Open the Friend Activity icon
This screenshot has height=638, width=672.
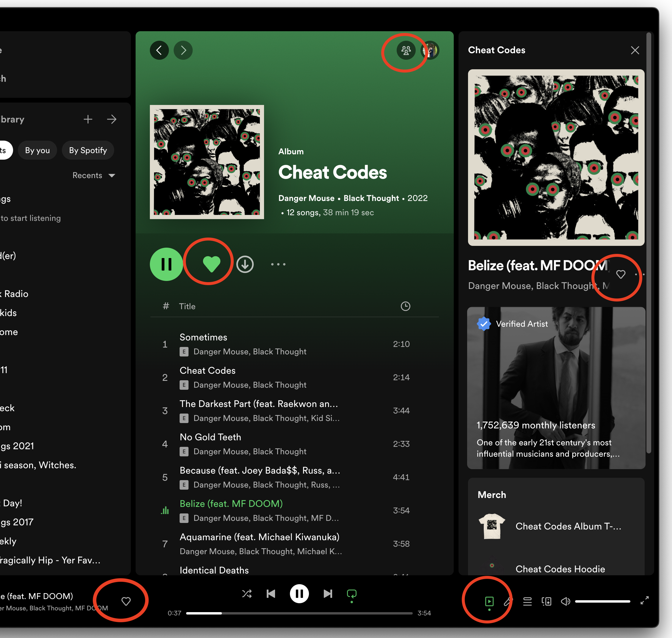click(406, 50)
